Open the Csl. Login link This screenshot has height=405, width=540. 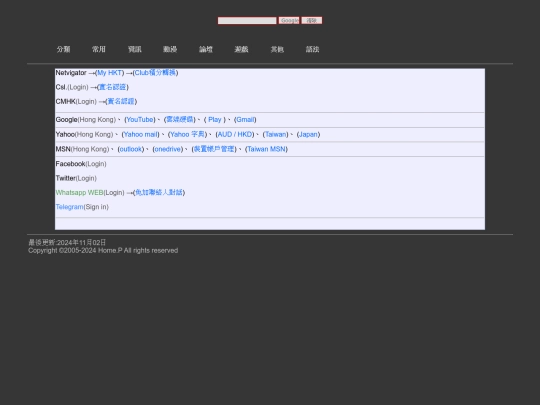[72, 87]
